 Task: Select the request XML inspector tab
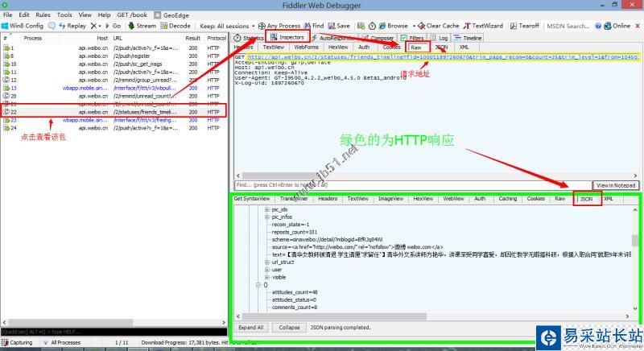coord(464,47)
